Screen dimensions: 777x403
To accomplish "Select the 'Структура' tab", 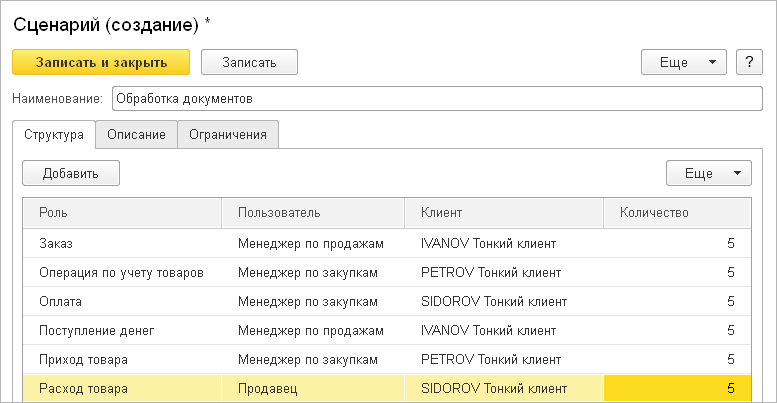I will [54, 135].
